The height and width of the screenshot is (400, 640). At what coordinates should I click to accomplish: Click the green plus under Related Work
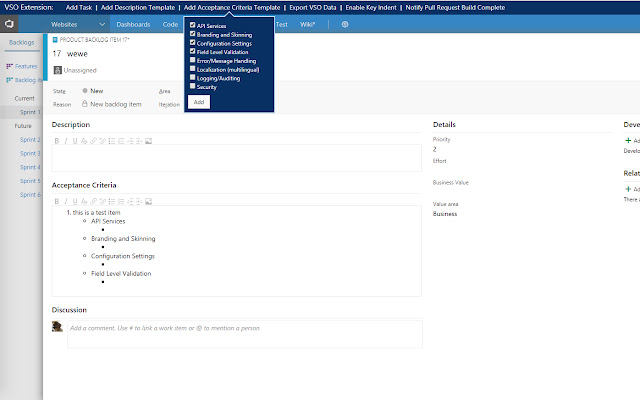(628, 189)
